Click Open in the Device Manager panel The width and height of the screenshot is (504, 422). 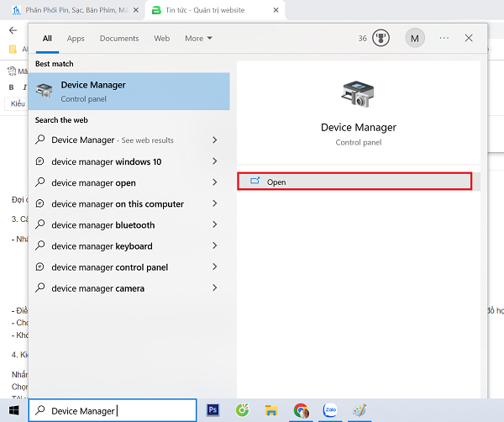pos(354,182)
